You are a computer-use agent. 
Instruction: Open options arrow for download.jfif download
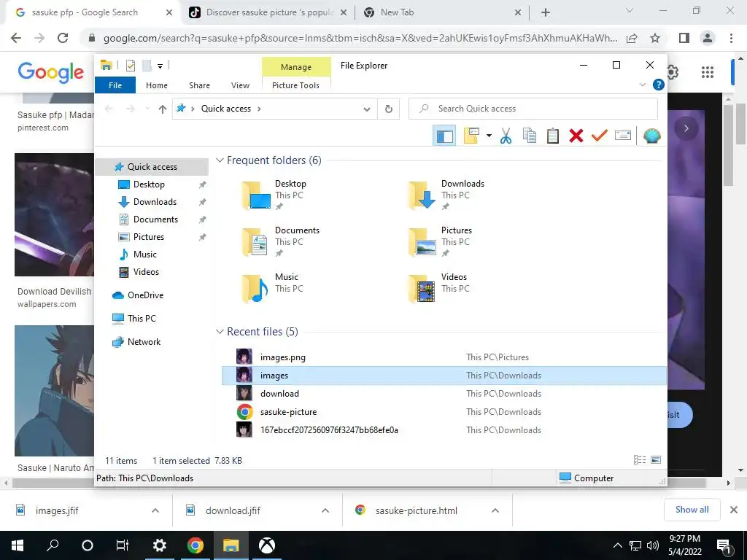click(x=325, y=510)
